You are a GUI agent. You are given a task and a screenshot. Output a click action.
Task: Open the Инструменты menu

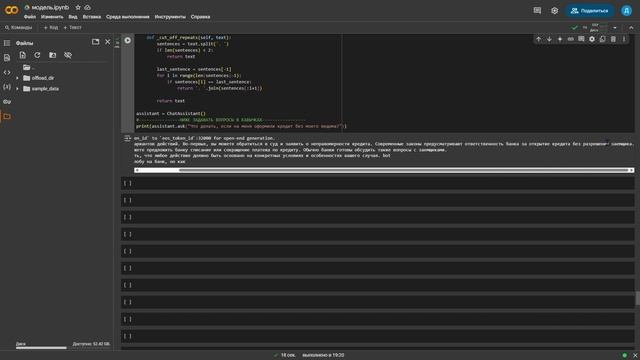pyautogui.click(x=170, y=17)
